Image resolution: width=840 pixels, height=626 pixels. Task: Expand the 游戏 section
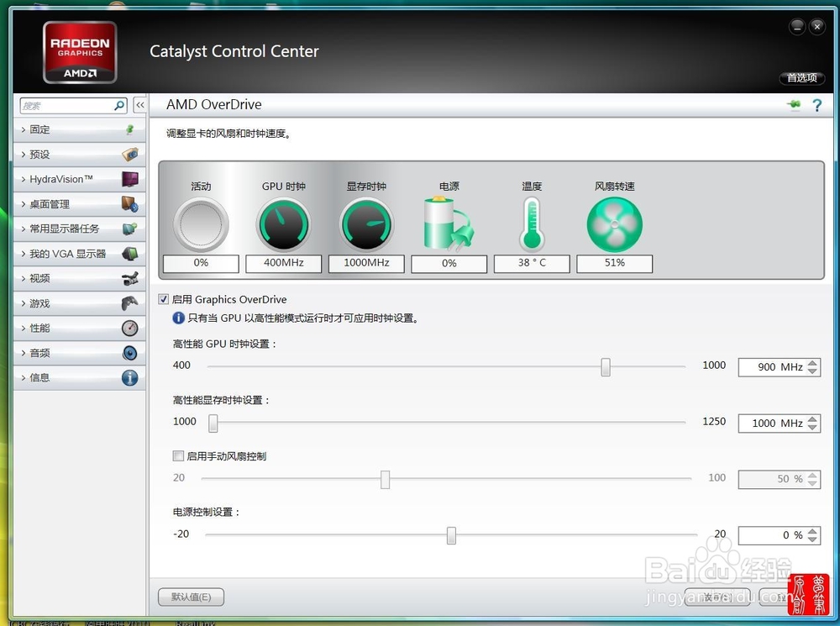click(x=79, y=303)
